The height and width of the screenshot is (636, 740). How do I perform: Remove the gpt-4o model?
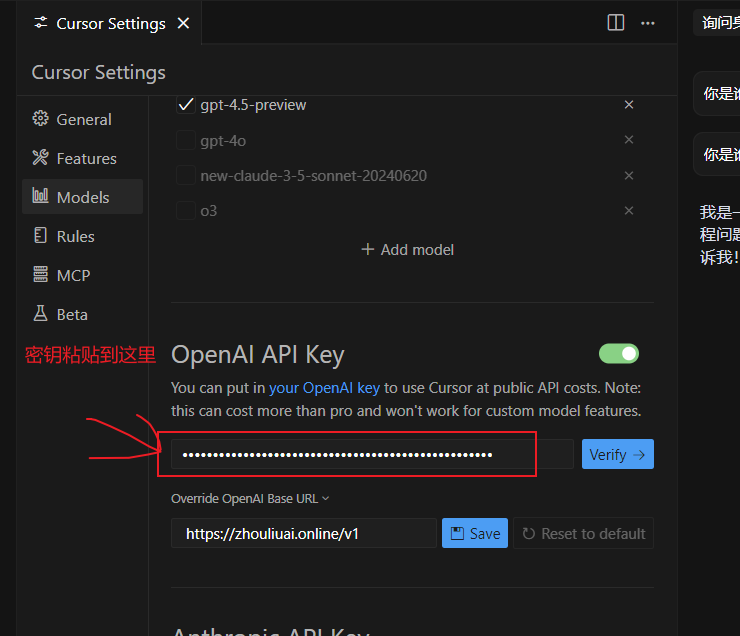point(629,140)
